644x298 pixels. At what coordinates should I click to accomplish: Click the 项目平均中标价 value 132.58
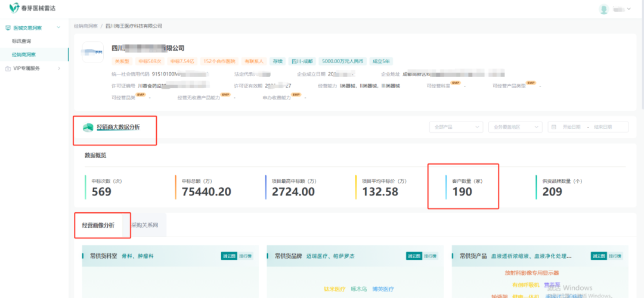(380, 192)
